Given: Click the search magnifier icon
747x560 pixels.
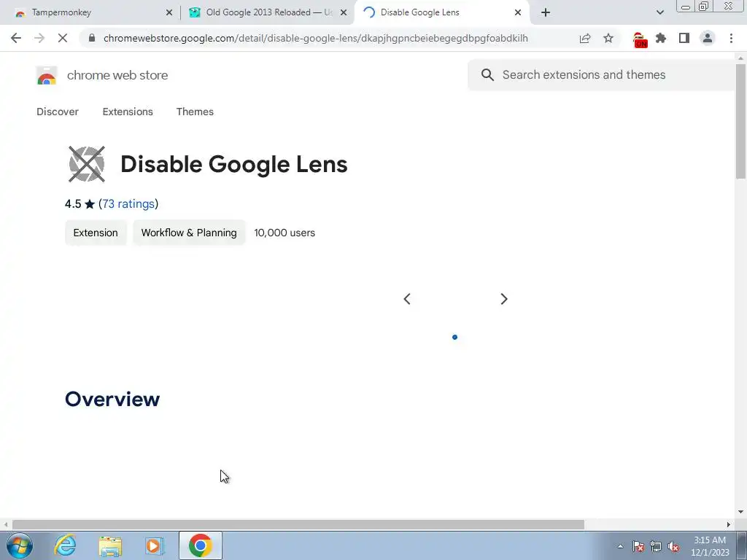Looking at the screenshot, I should pyautogui.click(x=487, y=75).
